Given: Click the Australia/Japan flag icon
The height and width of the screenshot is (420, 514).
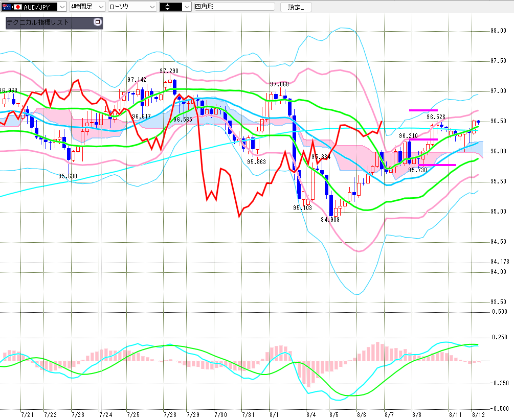Looking at the screenshot, I should (x=11, y=7).
